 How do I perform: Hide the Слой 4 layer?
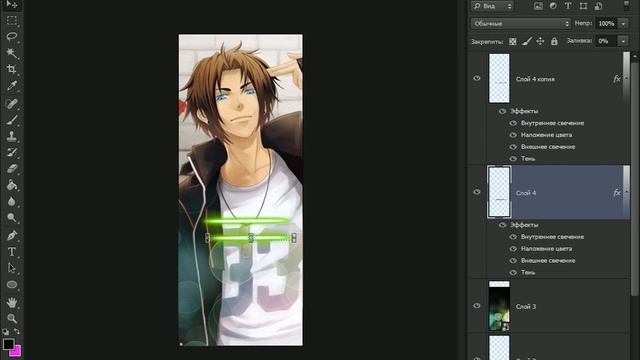pos(477,192)
